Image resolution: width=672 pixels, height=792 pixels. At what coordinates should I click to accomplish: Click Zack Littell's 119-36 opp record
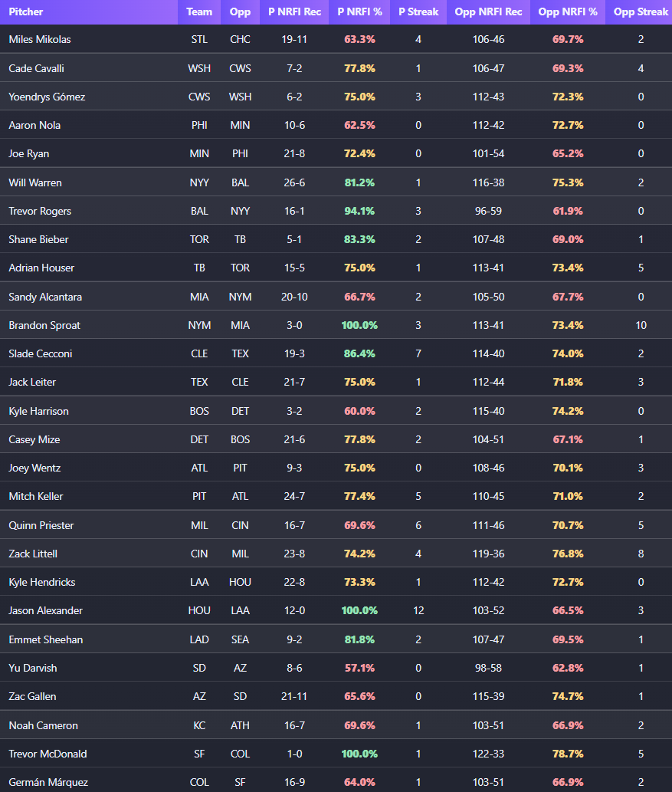click(488, 554)
